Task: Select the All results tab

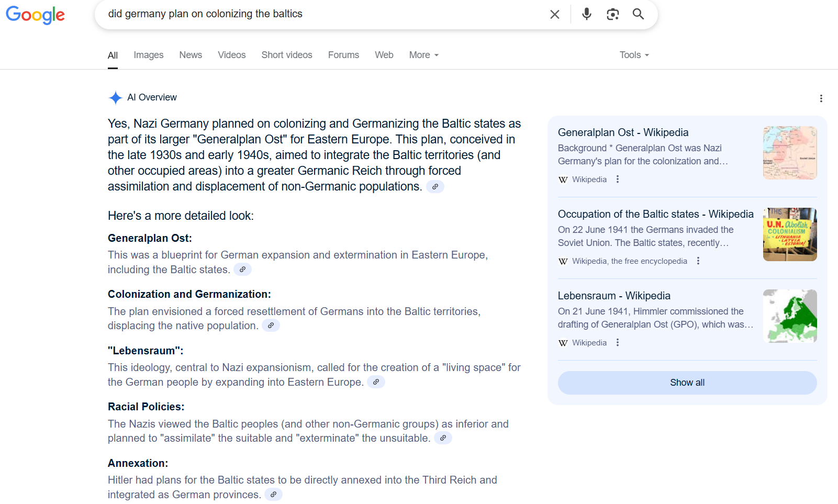Action: coord(113,55)
